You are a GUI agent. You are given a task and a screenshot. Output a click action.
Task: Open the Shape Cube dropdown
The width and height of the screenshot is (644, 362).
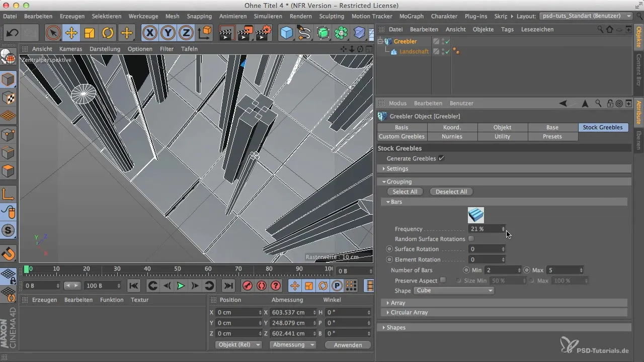point(453,291)
